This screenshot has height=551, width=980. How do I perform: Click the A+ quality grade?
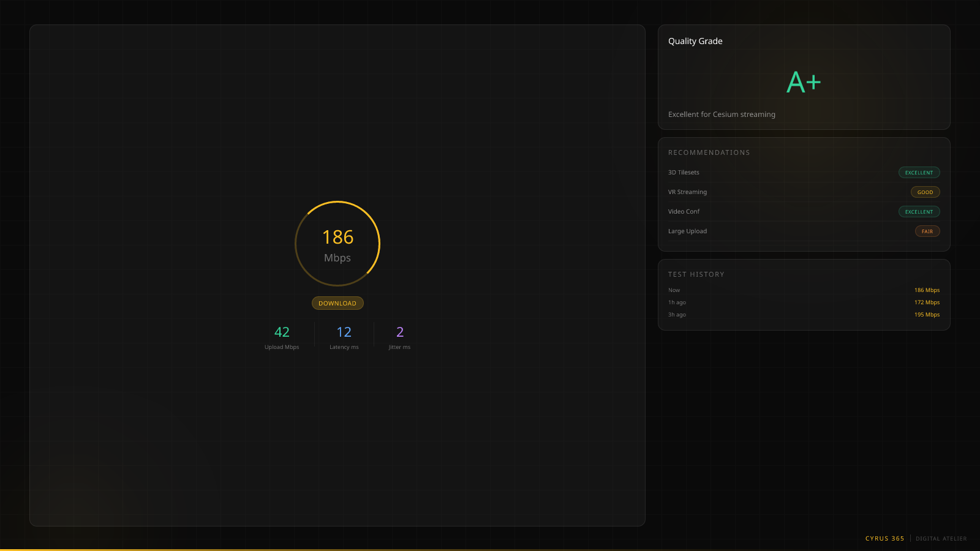click(804, 82)
